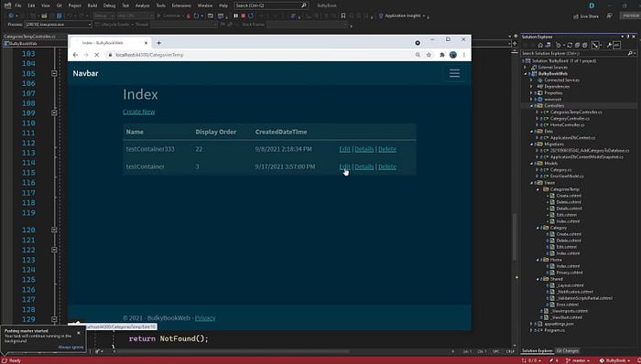
Task: Restart the debug session icon
Action: coord(251,16)
